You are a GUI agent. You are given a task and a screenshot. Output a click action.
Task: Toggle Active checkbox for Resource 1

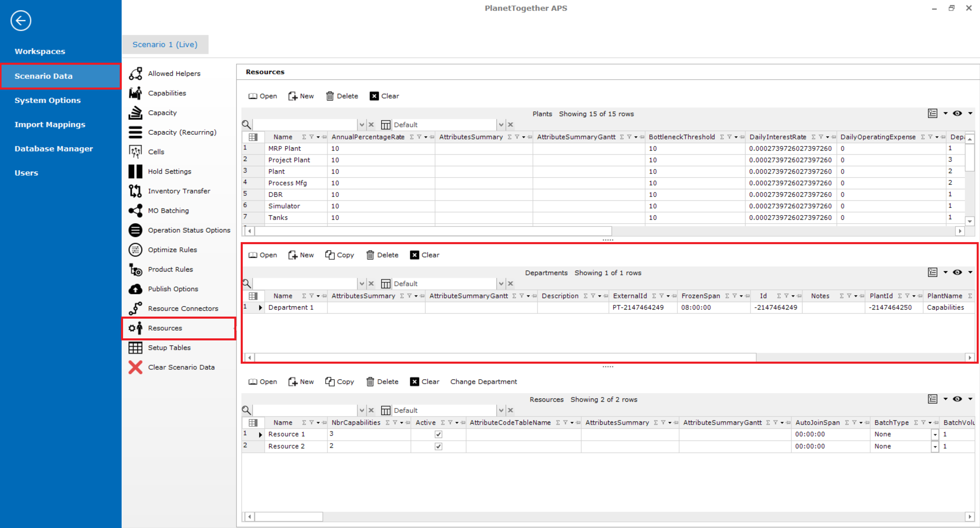pyautogui.click(x=438, y=434)
